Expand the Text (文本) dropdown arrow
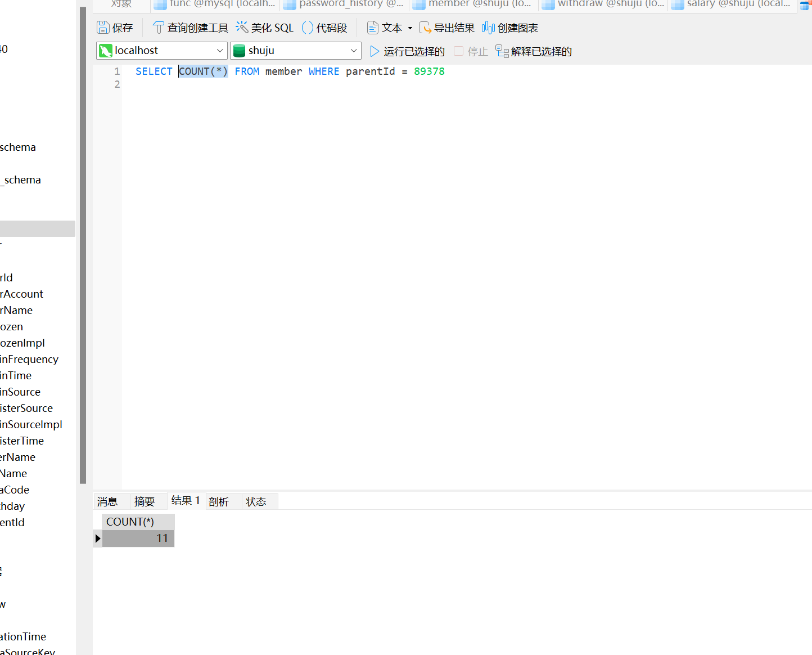812x655 pixels. [410, 28]
